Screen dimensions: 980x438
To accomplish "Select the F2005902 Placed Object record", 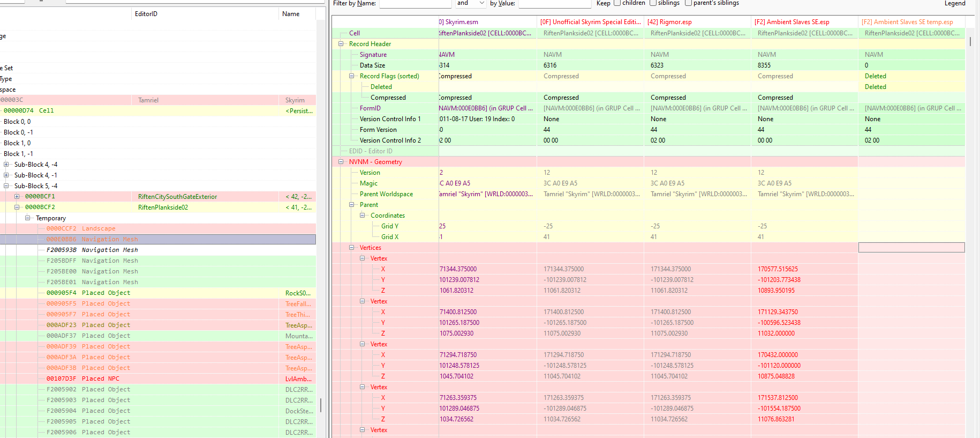I will point(158,390).
